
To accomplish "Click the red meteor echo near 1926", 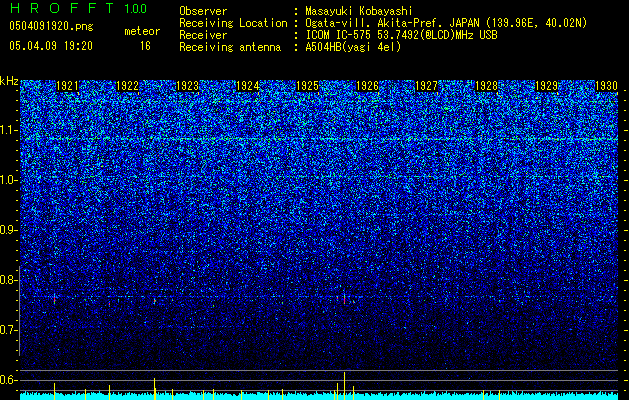I will (344, 299).
